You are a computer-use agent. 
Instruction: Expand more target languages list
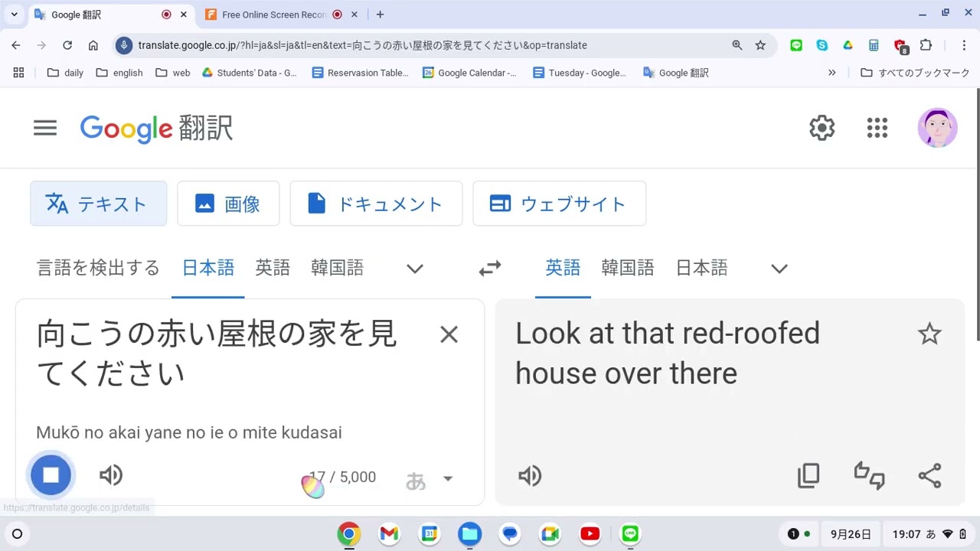779,269
